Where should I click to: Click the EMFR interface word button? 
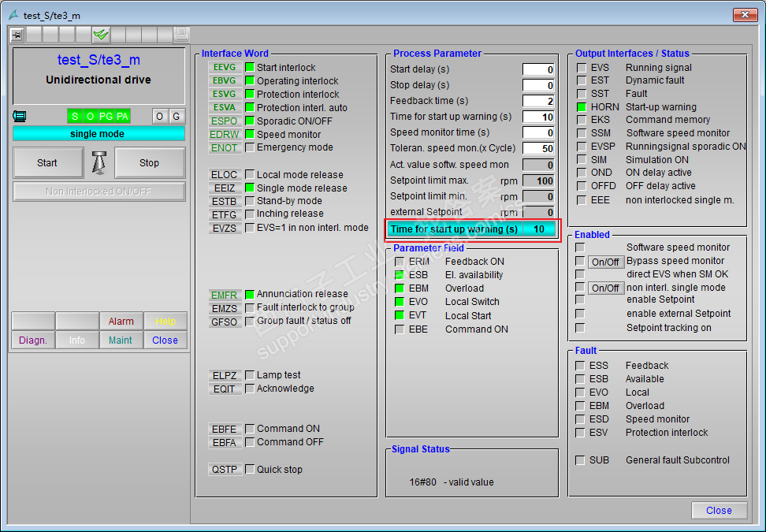pos(225,295)
